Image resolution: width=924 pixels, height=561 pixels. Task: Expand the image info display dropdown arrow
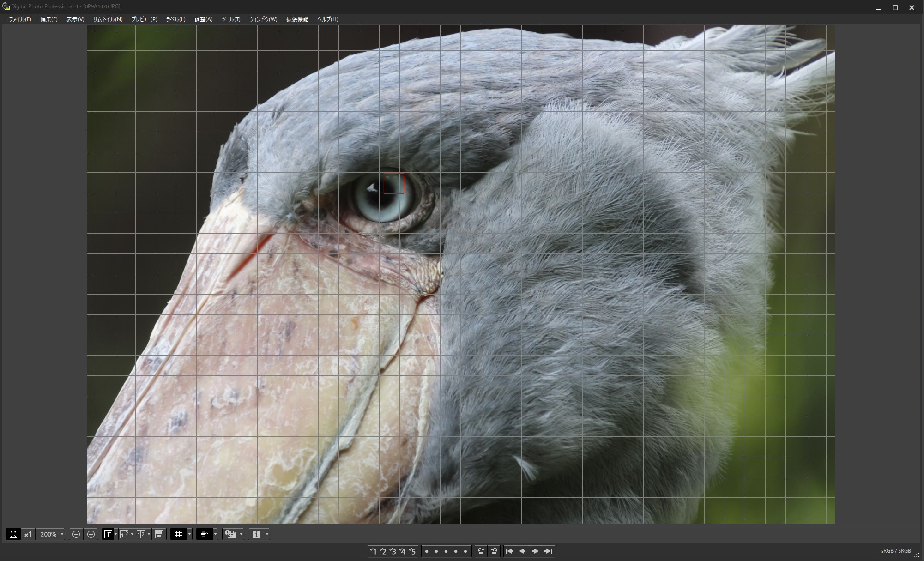coord(267,534)
